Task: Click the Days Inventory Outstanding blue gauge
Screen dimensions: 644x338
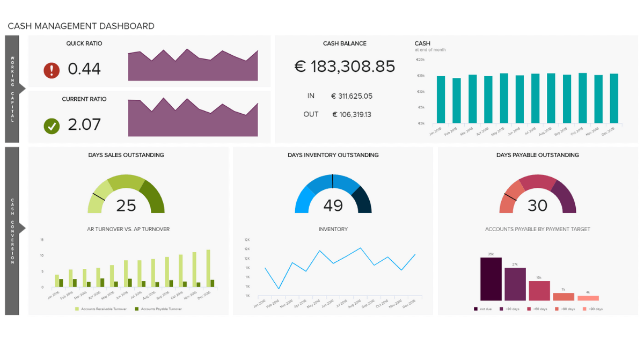Action: (x=333, y=194)
